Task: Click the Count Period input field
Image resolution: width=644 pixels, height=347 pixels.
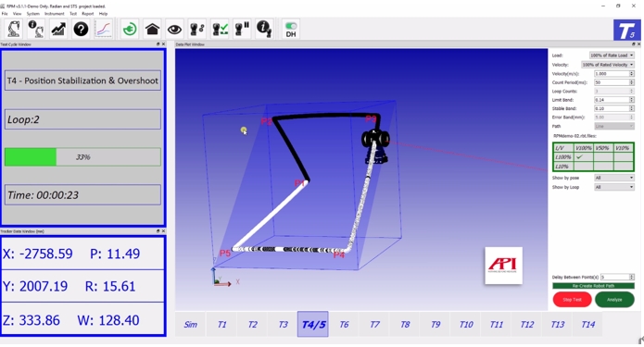Action: point(614,82)
